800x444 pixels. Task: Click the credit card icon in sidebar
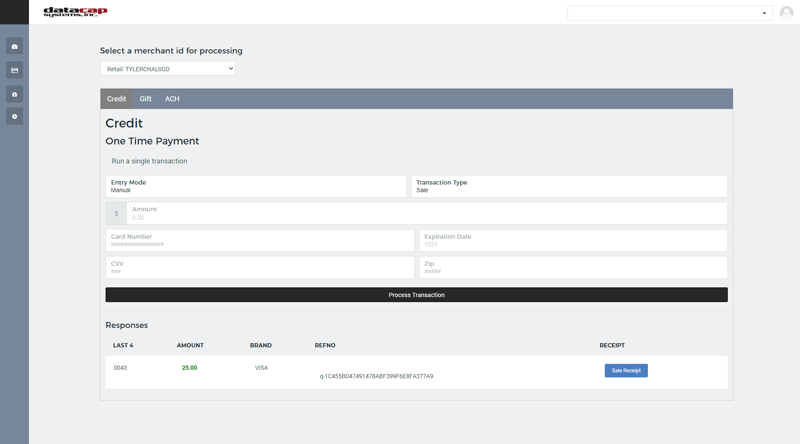[14, 70]
